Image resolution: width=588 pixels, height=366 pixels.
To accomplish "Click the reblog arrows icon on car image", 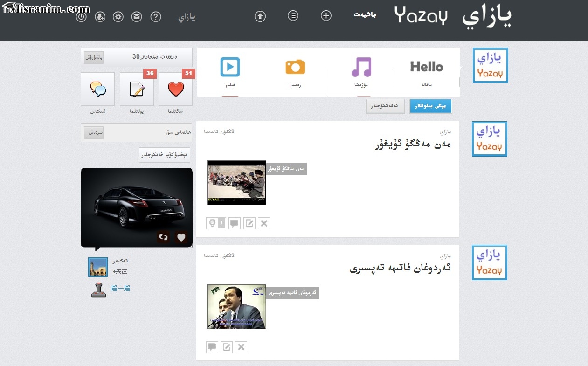I will (x=163, y=237).
